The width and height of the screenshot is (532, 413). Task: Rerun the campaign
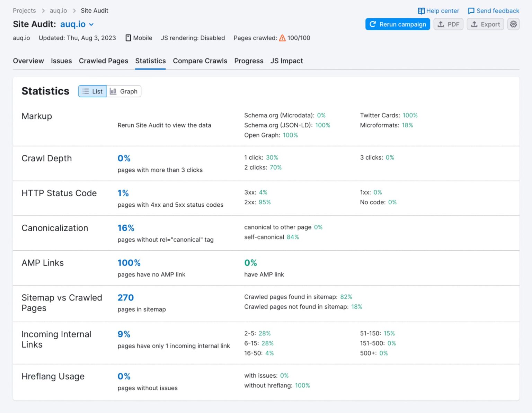(397, 24)
